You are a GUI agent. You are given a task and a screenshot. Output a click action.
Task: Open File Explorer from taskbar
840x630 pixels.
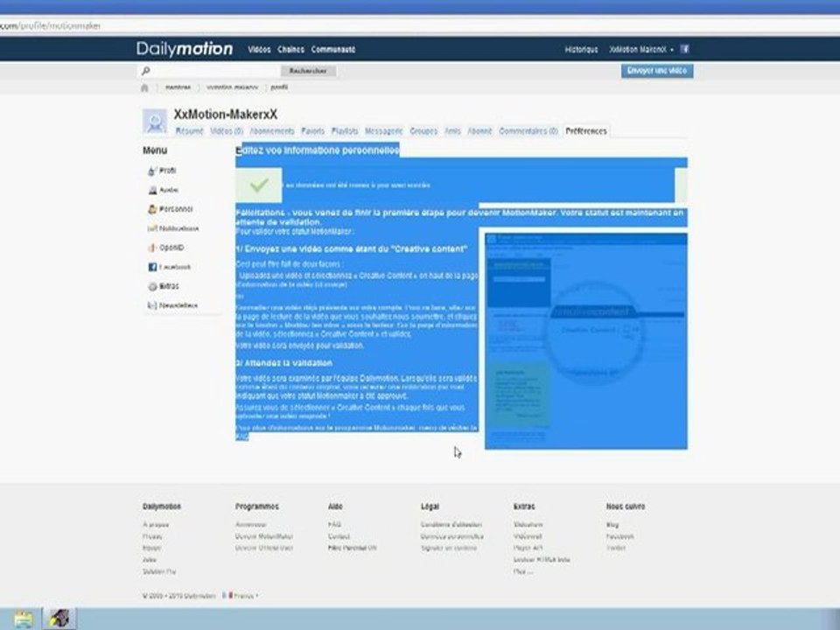[24, 619]
